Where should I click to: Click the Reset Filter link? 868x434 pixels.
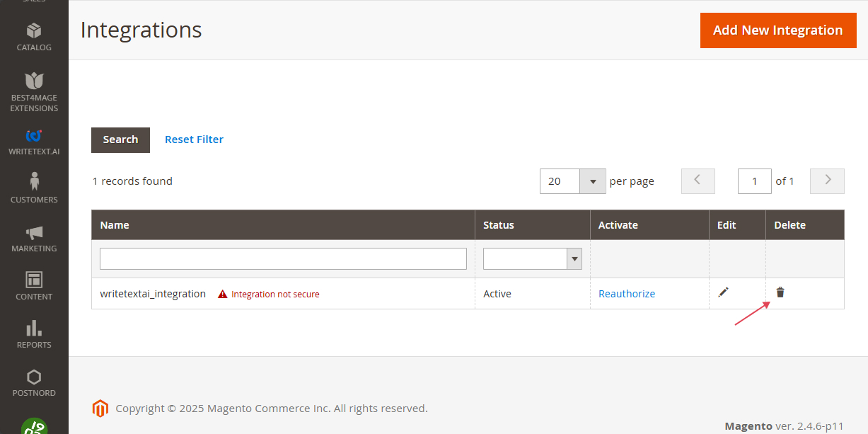pyautogui.click(x=194, y=139)
